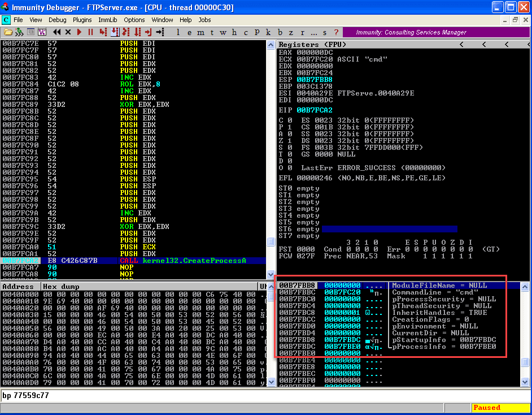The height and width of the screenshot is (415, 532).
Task: Open the Debug menu
Action: tap(58, 20)
